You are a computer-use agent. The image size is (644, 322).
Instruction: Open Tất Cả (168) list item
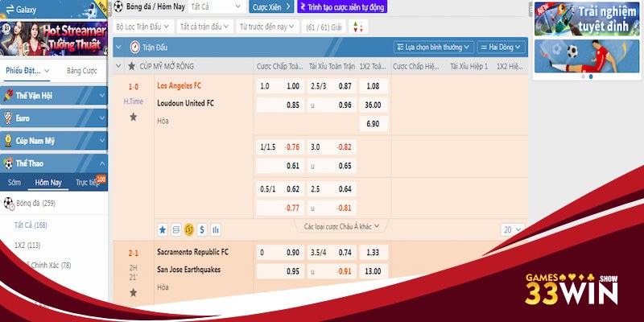pos(31,225)
